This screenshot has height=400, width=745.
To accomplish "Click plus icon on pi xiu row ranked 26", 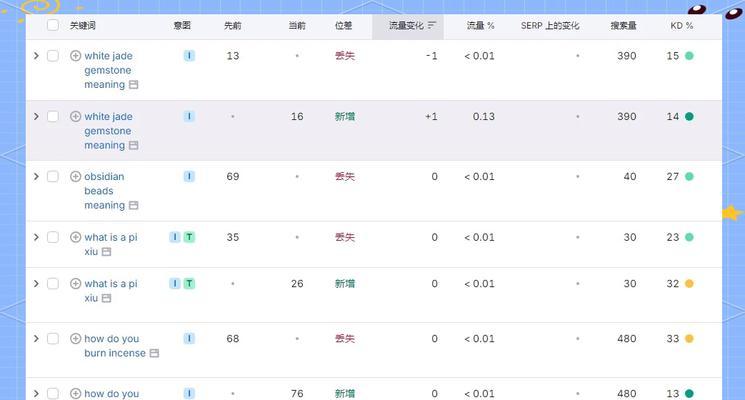I will [75, 284].
